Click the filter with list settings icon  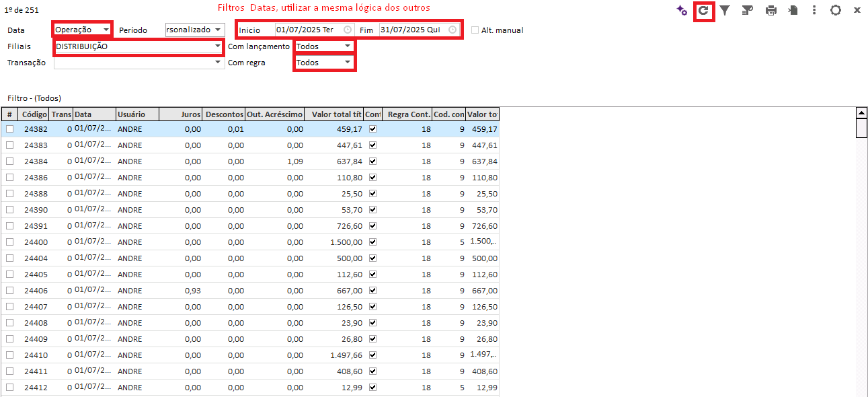(747, 11)
